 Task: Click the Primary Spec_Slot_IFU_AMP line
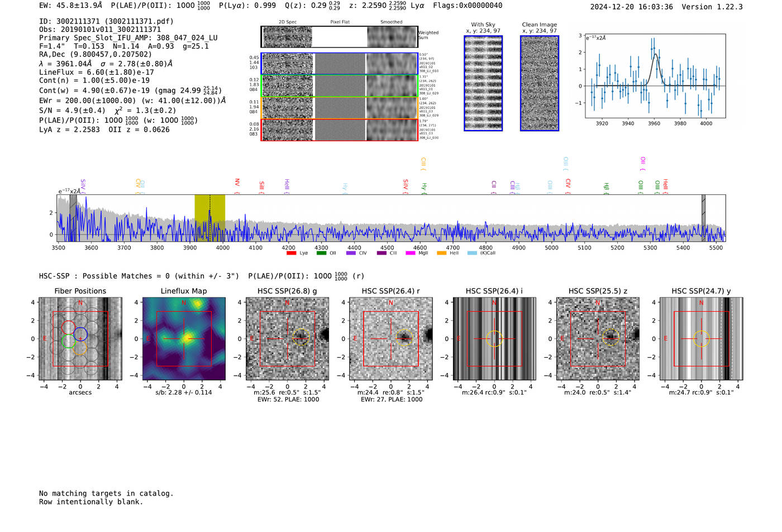(x=128, y=38)
